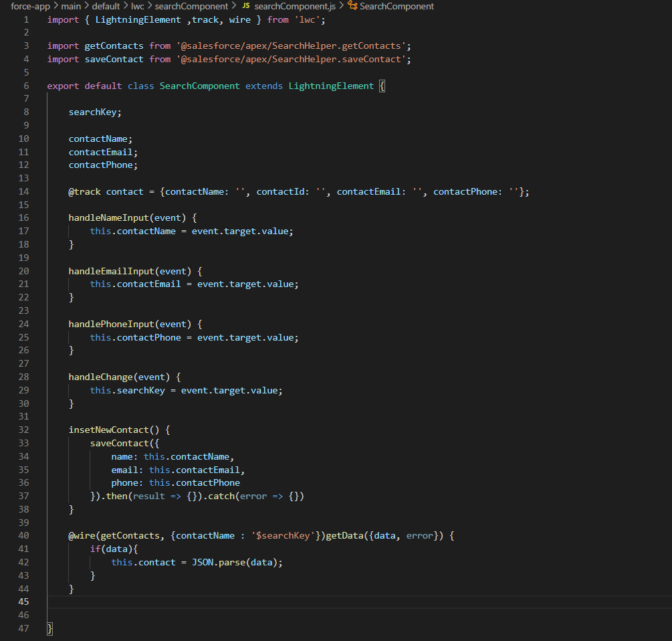The width and height of the screenshot is (672, 641).
Task: Click line number 40 in gutter
Action: 23,535
